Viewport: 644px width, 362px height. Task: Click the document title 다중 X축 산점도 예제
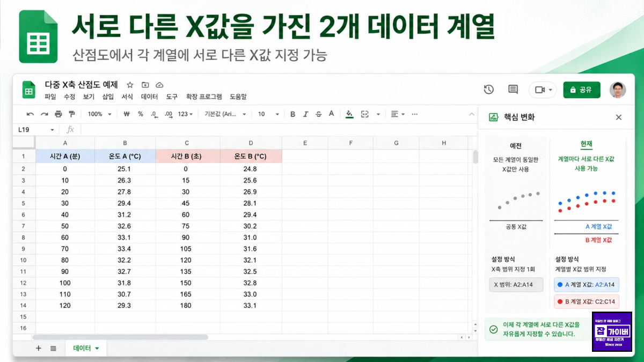click(81, 85)
